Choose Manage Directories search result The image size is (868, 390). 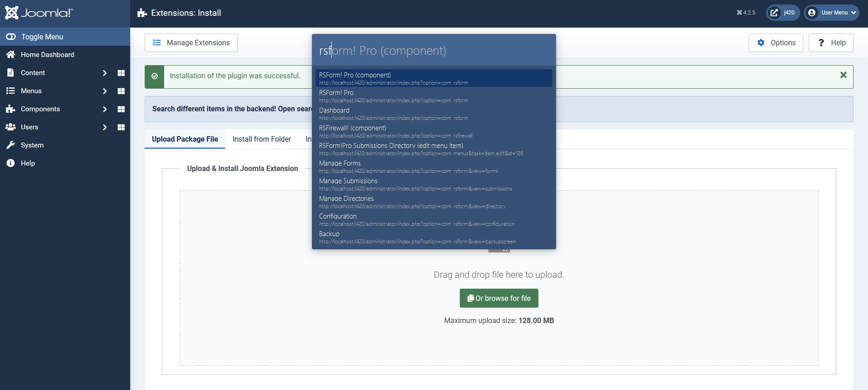434,201
